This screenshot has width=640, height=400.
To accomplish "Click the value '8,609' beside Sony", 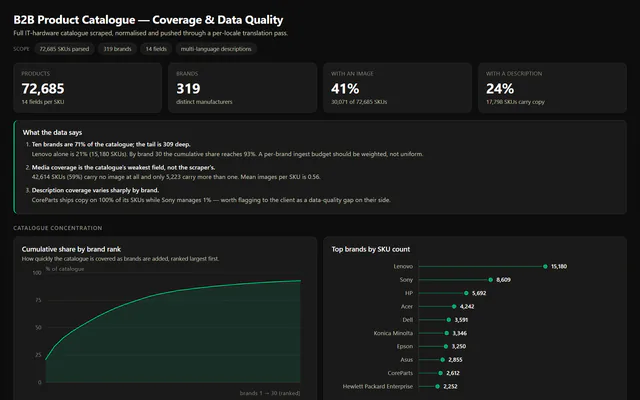I will (503, 280).
